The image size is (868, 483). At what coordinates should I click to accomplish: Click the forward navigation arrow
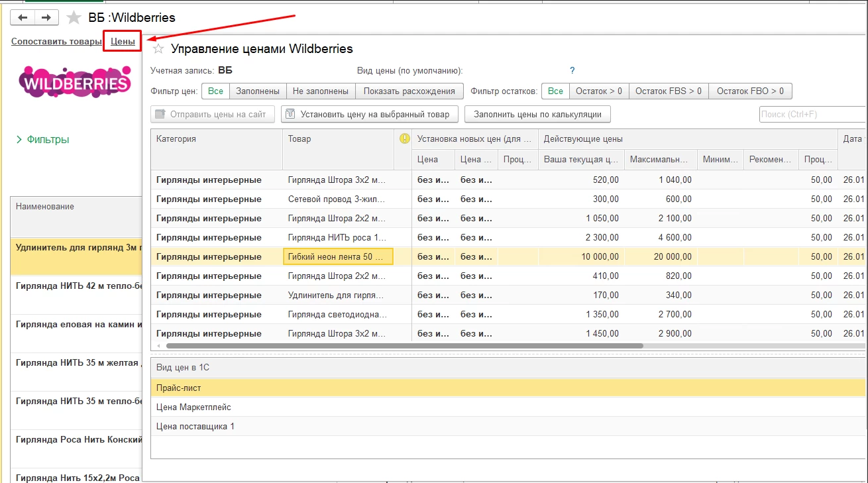click(46, 17)
